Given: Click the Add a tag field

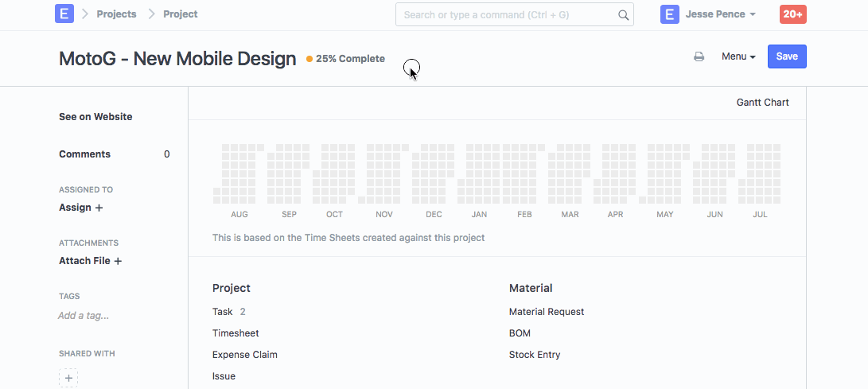Looking at the screenshot, I should (84, 316).
